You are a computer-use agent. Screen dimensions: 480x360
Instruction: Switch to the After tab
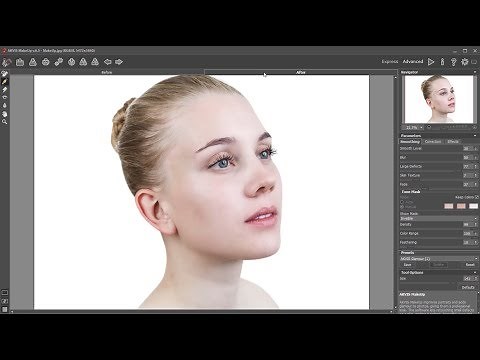[301, 72]
